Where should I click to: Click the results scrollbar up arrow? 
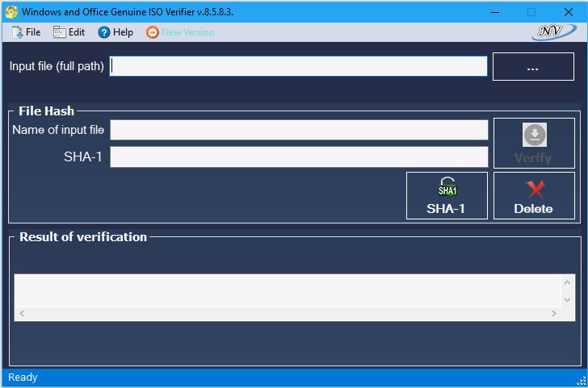coord(567,282)
